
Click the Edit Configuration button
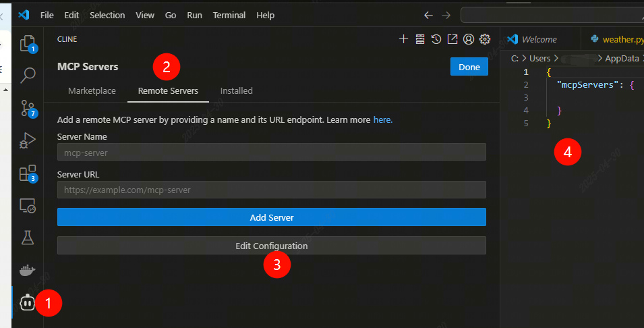pyautogui.click(x=272, y=246)
